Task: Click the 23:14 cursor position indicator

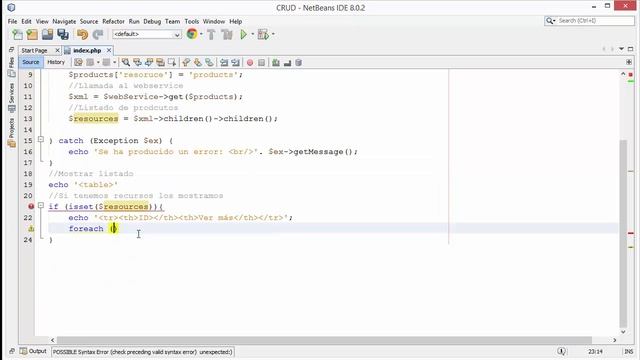Action: (596, 351)
